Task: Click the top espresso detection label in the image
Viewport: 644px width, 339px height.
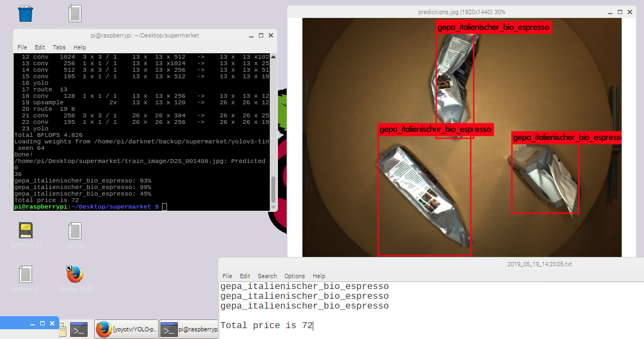Action: [493, 28]
